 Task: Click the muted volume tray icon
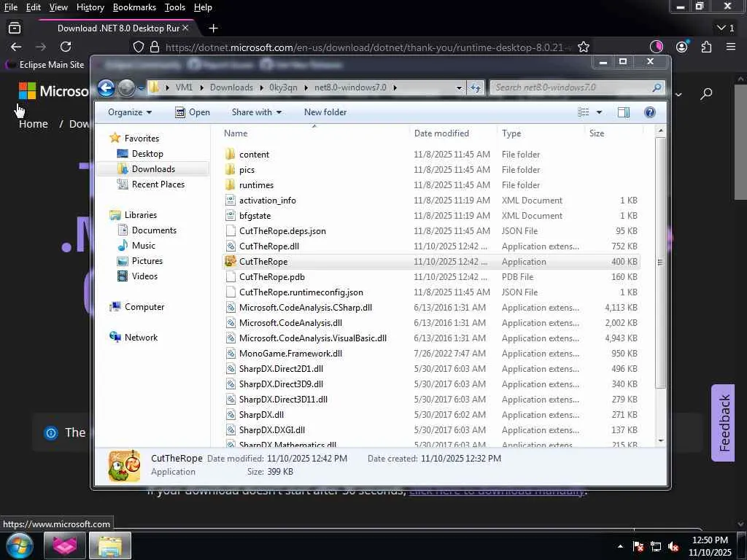[673, 547]
